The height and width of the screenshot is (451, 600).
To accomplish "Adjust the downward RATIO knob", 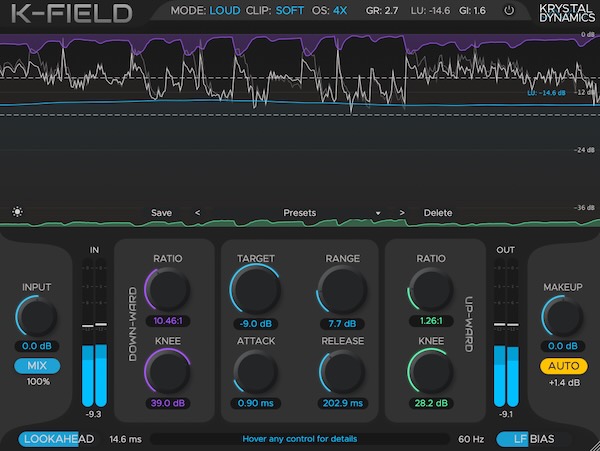I will point(168,290).
